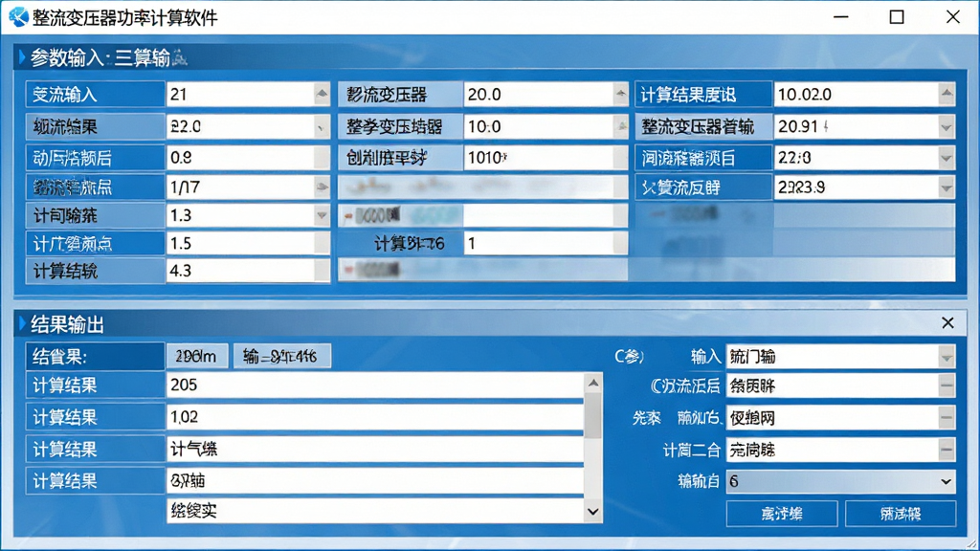
Task: Maximize the application window
Action: tap(897, 17)
